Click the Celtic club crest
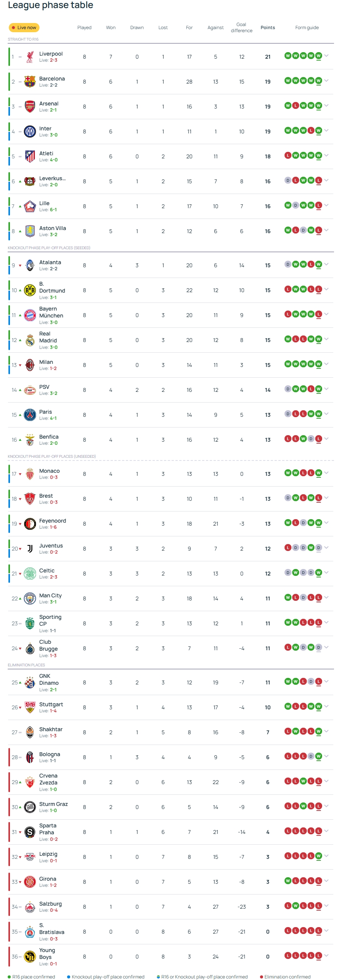Viewport: 339px width, 980px height. point(30,574)
